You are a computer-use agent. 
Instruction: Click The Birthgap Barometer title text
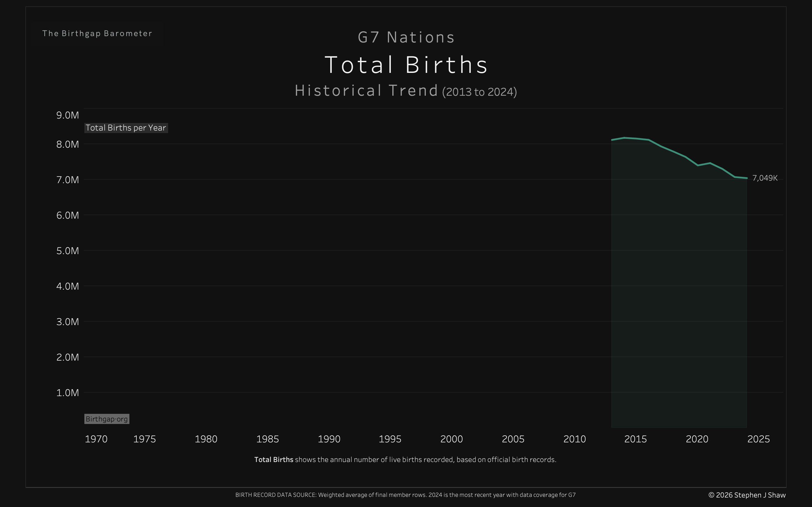coord(97,34)
